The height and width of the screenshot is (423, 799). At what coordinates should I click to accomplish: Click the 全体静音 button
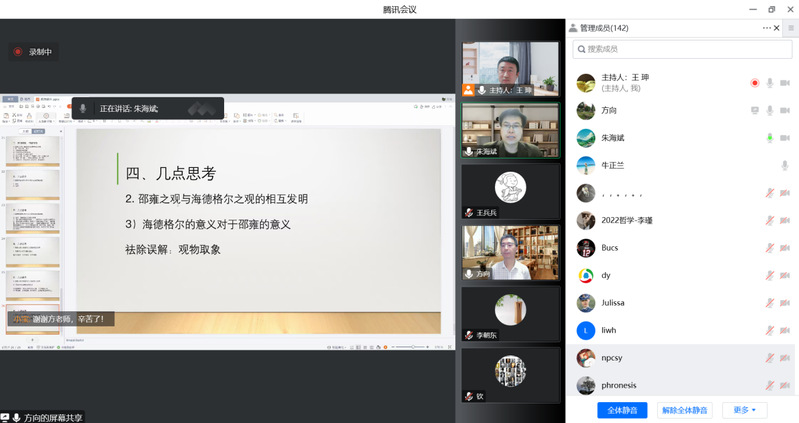tap(623, 410)
